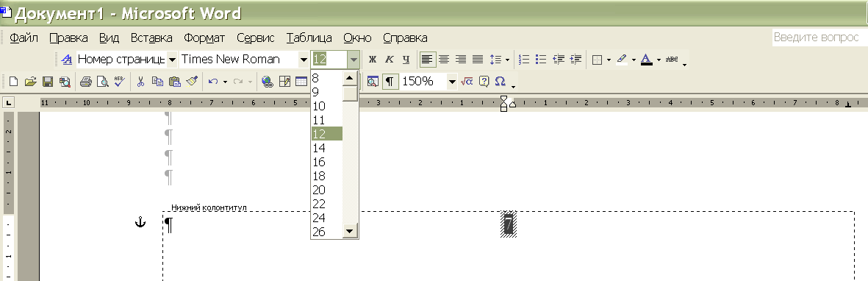Viewport: 868px width, 281px height.
Task: Apply highlight color with marker icon
Action: pyautogui.click(x=623, y=60)
